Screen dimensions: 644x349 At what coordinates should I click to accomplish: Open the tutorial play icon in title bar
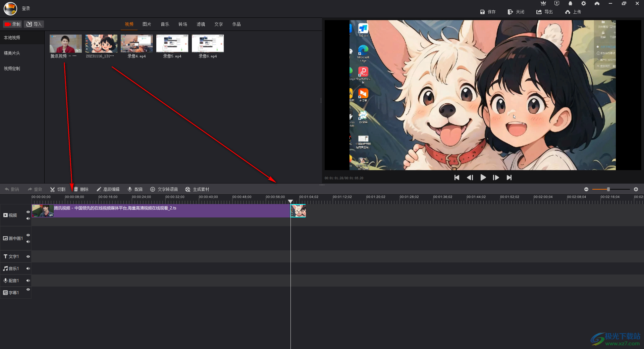point(557,3)
